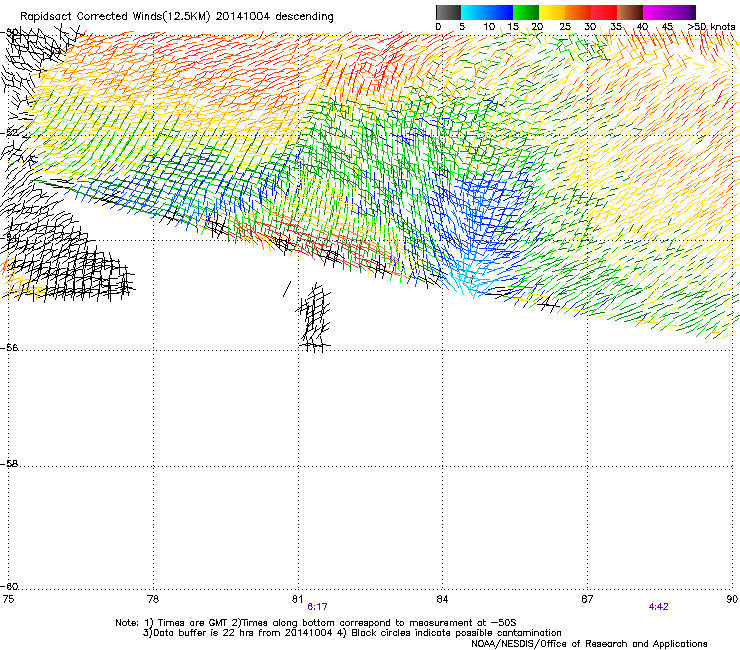Click the map title 'Rapidscat Corrected Winds(12.5KM)'
The width and height of the screenshot is (740, 650).
coord(115,17)
